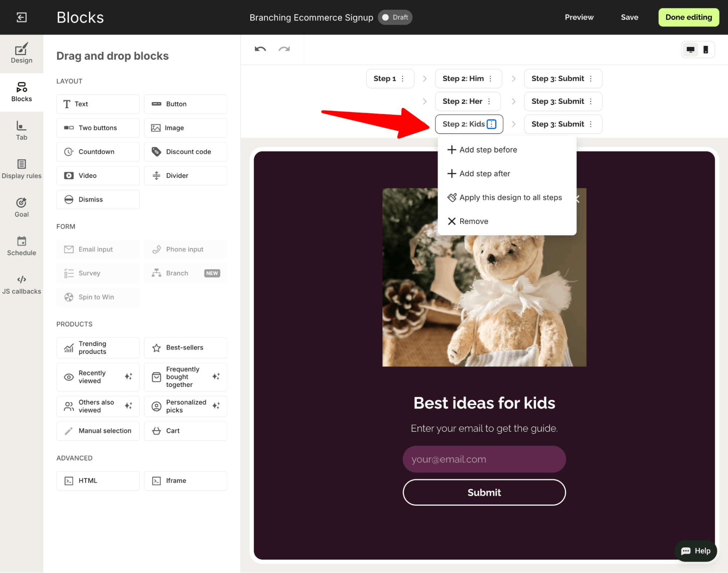Open the Step 2: Her options menu
The width and height of the screenshot is (728, 573).
[489, 101]
